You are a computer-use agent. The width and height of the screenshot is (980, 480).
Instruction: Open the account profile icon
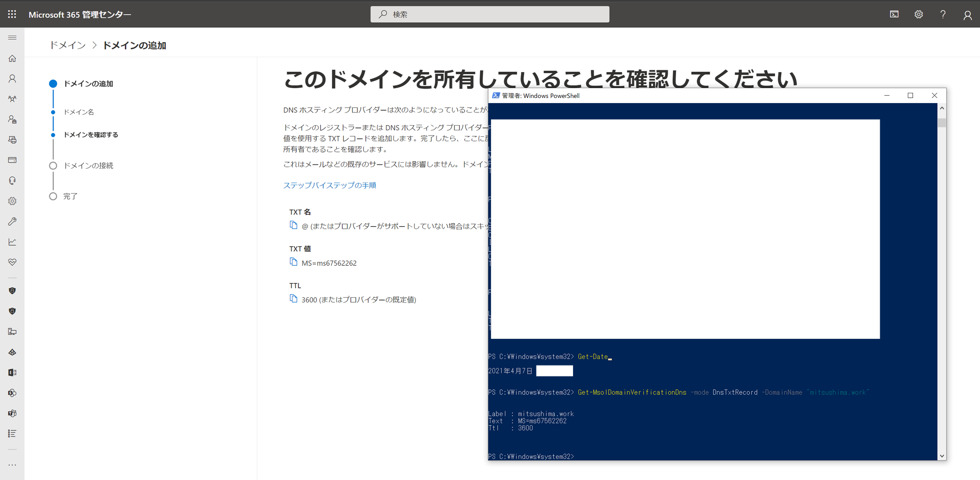click(967, 15)
